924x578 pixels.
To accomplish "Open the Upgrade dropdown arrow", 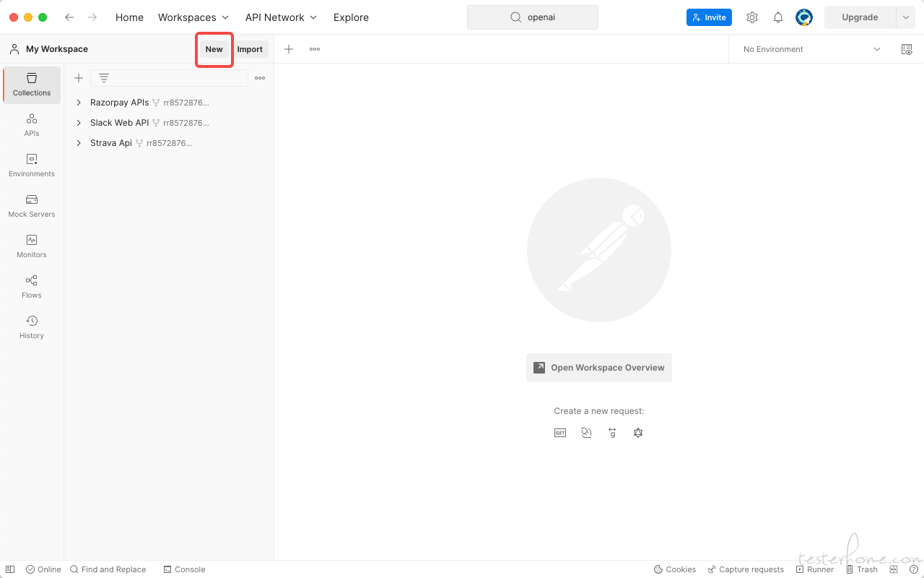I will [x=906, y=17].
